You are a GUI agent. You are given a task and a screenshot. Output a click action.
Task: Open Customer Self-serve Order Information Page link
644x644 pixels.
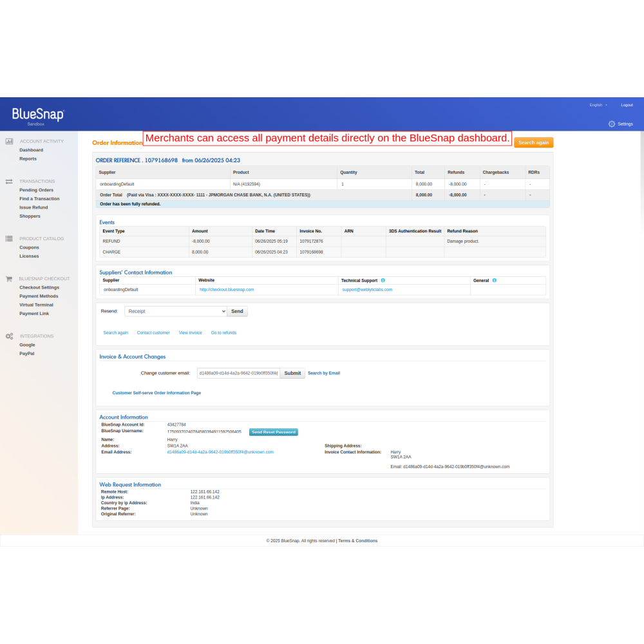pos(156,393)
